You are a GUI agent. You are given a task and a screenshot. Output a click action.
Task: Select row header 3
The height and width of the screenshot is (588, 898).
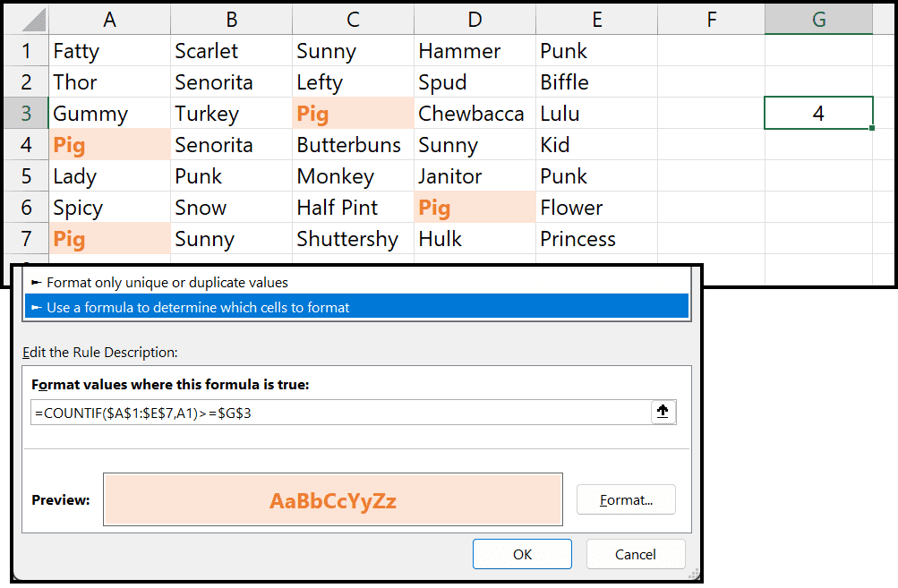point(25,113)
